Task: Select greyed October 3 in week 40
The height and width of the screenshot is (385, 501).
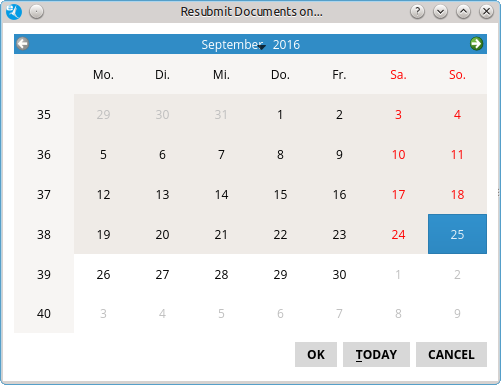Action: click(x=103, y=313)
